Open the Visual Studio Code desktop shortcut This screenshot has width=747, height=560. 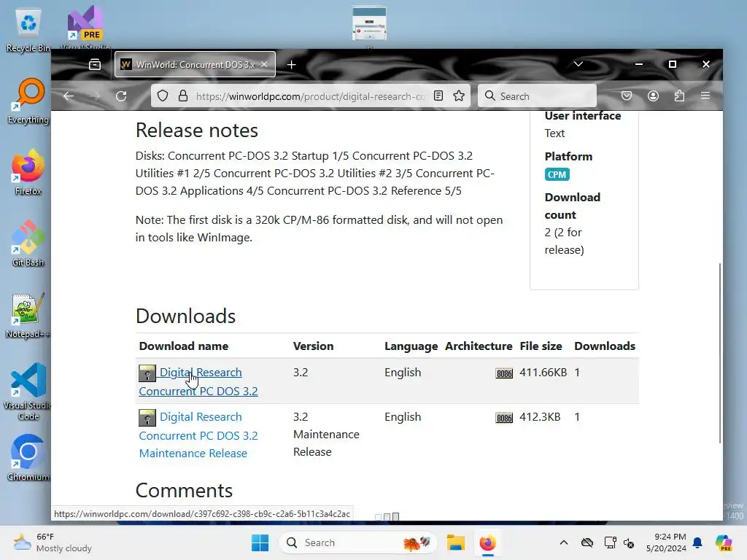[28, 392]
